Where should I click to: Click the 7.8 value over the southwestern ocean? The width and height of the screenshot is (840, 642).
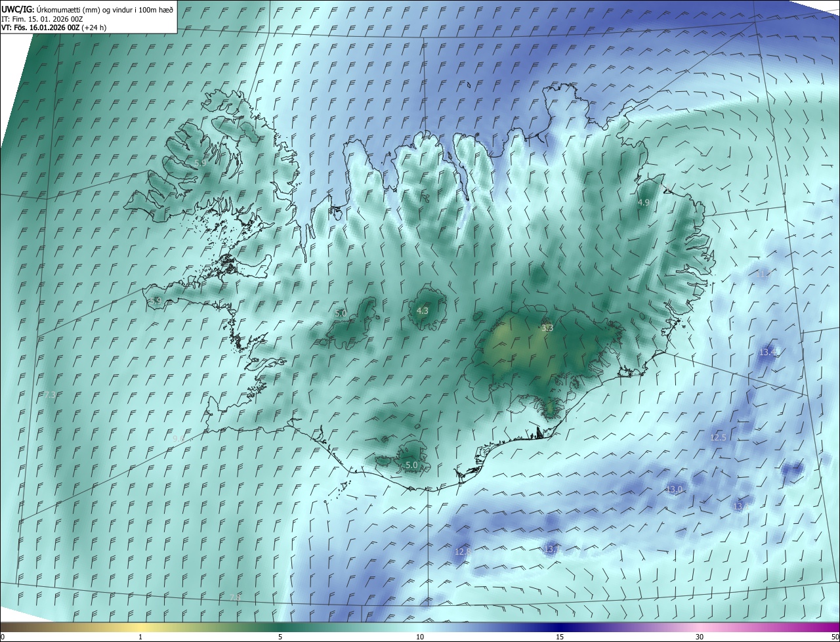[235, 597]
